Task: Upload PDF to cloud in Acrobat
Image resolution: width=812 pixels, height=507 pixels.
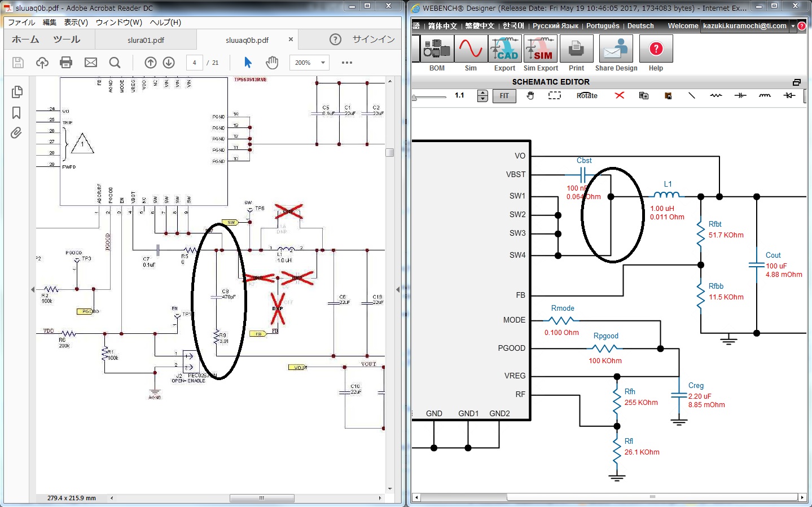Action: coord(42,63)
